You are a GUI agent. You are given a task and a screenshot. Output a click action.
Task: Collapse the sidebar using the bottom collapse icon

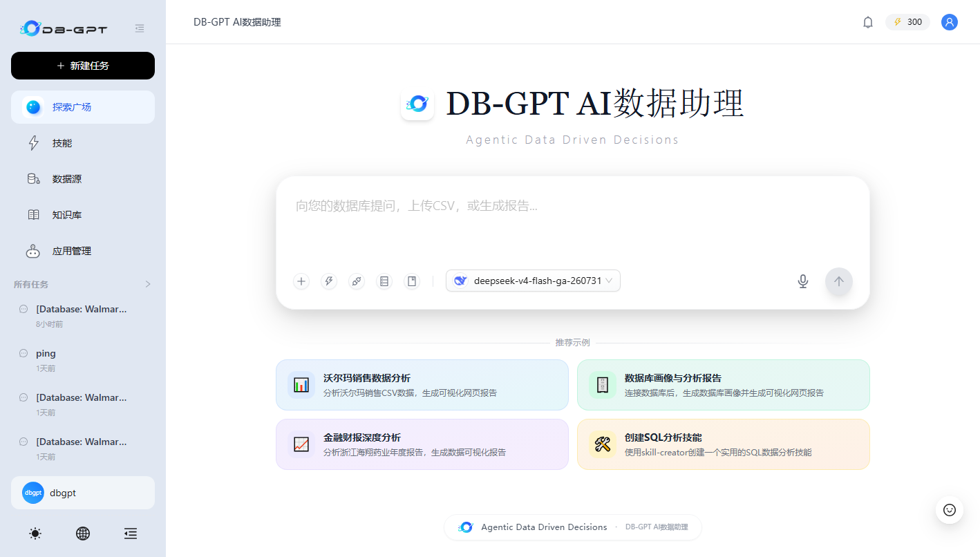tap(131, 534)
